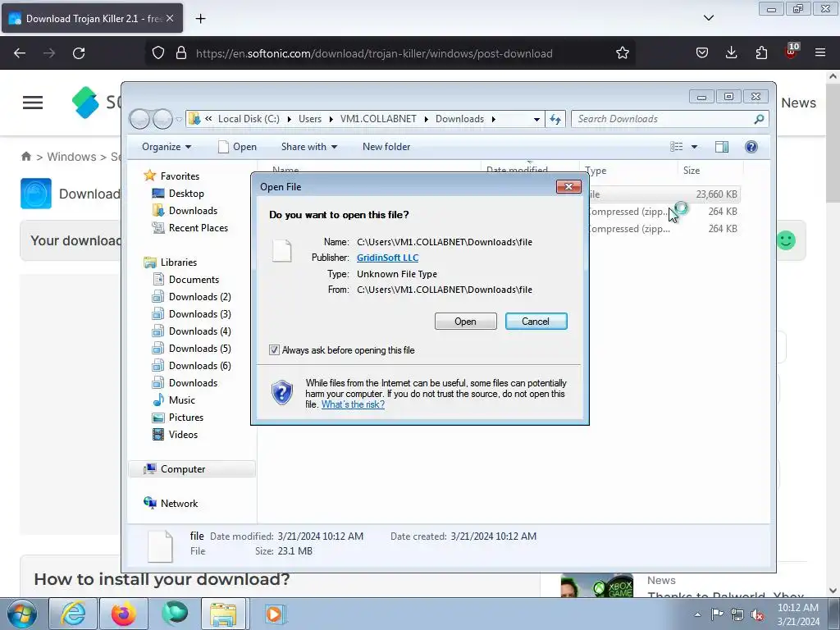840x630 pixels.
Task: Expand the address bar history dropdown
Action: 536,119
